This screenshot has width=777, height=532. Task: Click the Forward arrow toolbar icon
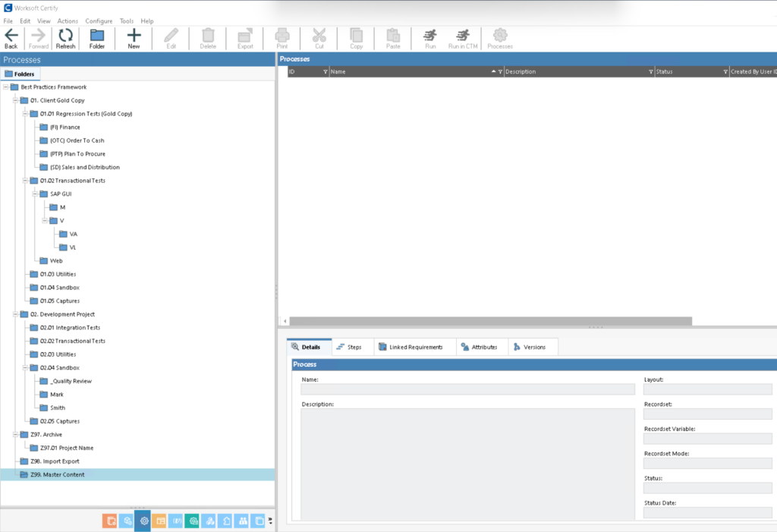(x=38, y=39)
